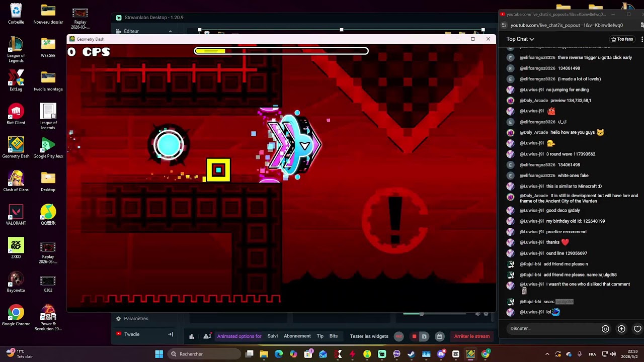Adjust the Streamlabs mixer volume slider

click(x=435, y=314)
